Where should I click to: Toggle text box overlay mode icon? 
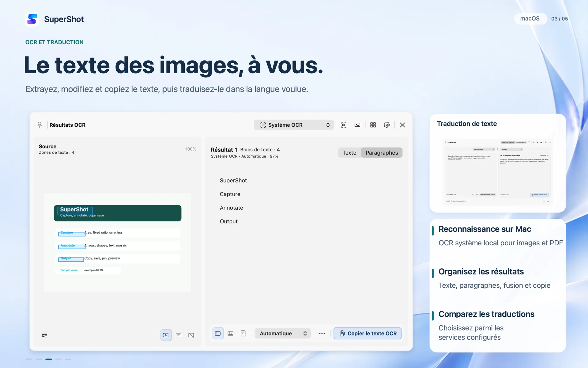point(166,335)
